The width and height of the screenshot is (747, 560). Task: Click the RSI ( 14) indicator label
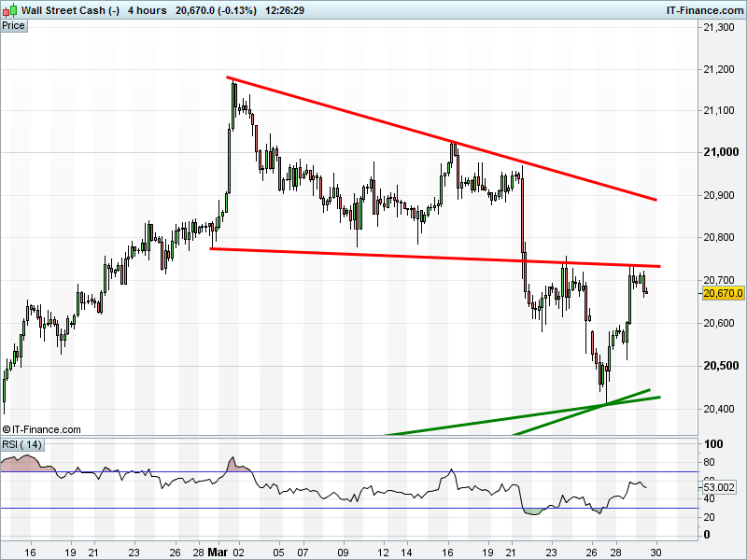tap(21, 445)
